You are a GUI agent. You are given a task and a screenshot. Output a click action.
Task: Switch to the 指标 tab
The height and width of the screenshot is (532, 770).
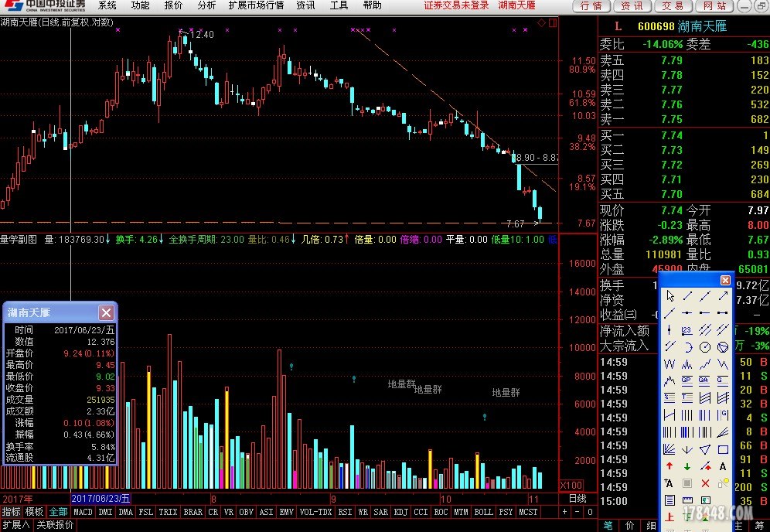click(x=12, y=512)
